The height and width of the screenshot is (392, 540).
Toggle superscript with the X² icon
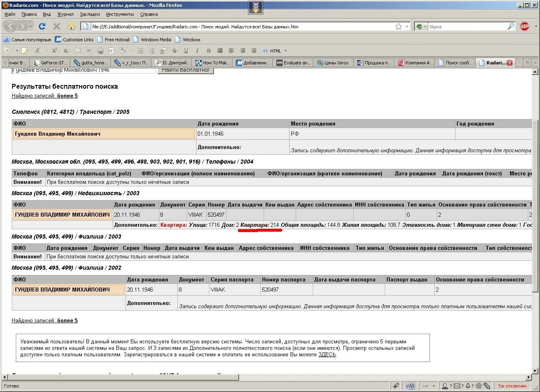(54, 51)
